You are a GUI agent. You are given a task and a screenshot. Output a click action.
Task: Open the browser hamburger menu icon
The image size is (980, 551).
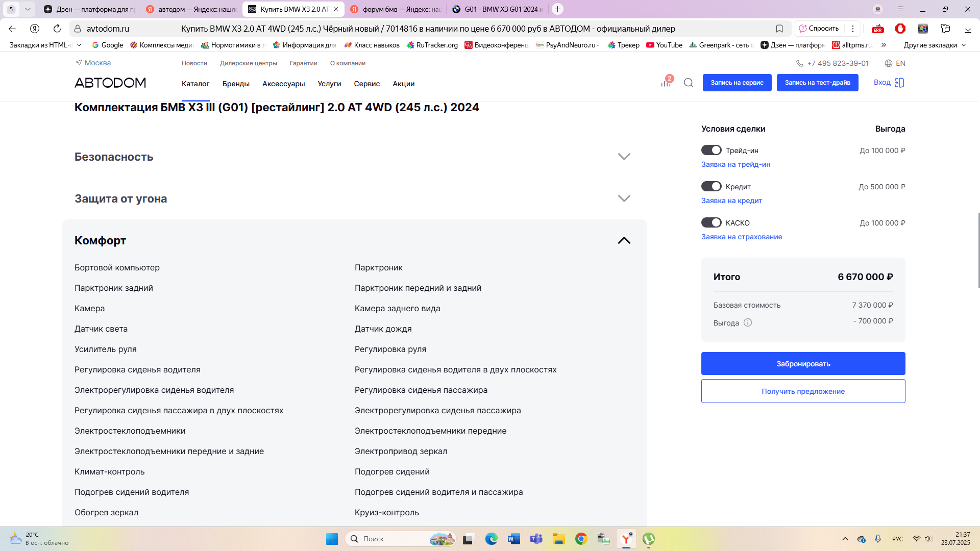click(900, 9)
